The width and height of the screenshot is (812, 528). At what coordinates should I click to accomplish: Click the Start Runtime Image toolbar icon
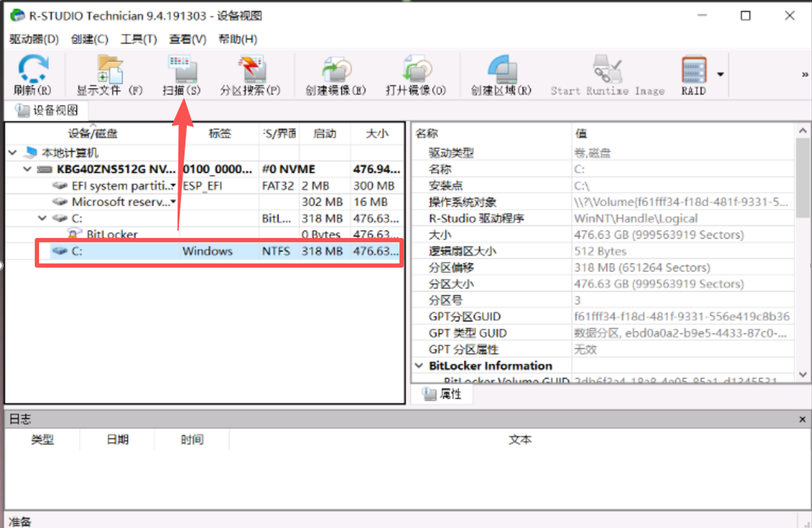click(x=608, y=74)
